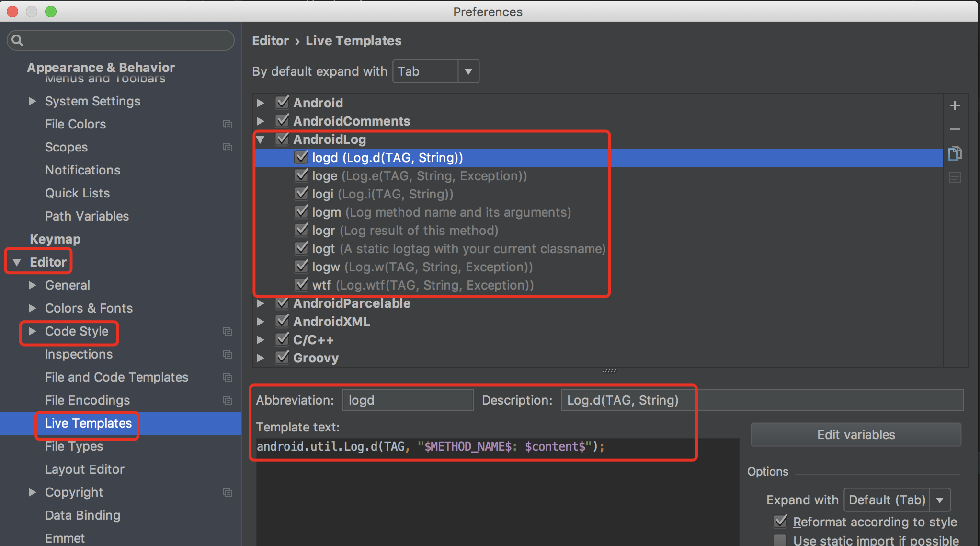Uncheck the AndroidParcelable group checkbox

coord(282,302)
